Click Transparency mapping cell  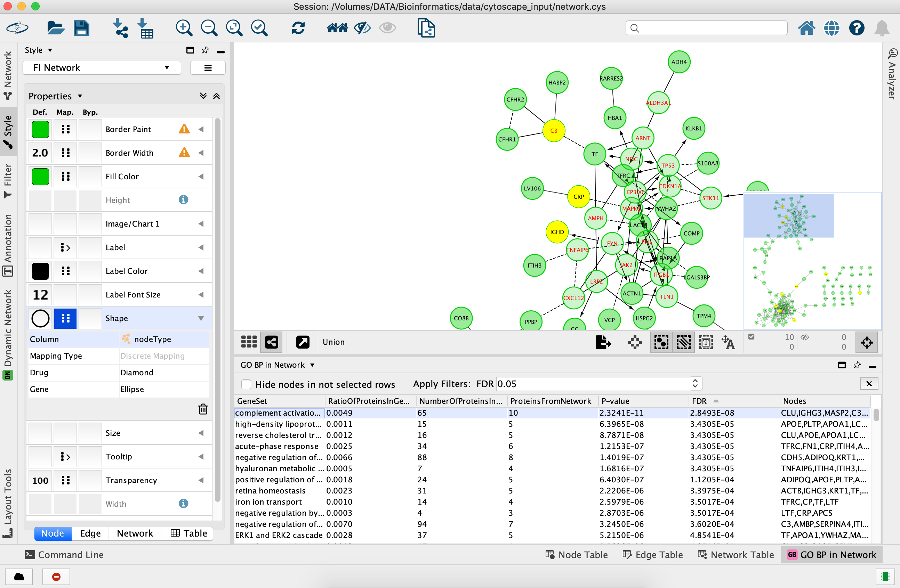coord(65,480)
